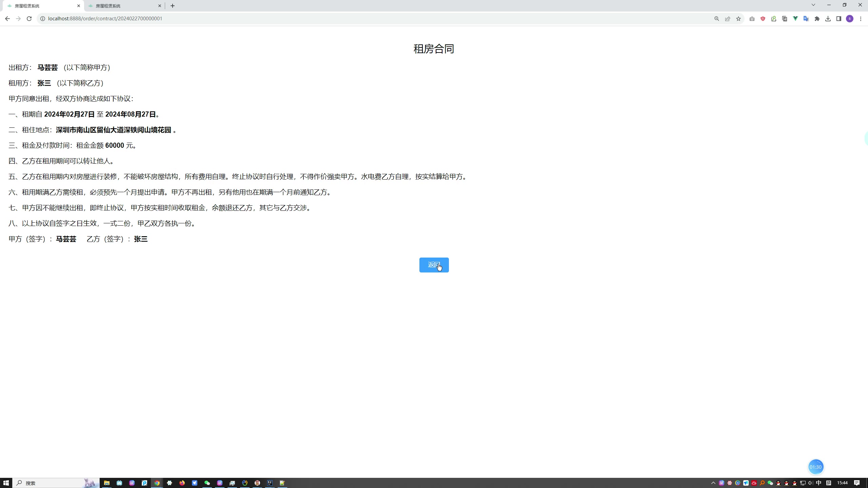Click rent amount 60000
The height and width of the screenshot is (488, 868).
click(x=115, y=145)
